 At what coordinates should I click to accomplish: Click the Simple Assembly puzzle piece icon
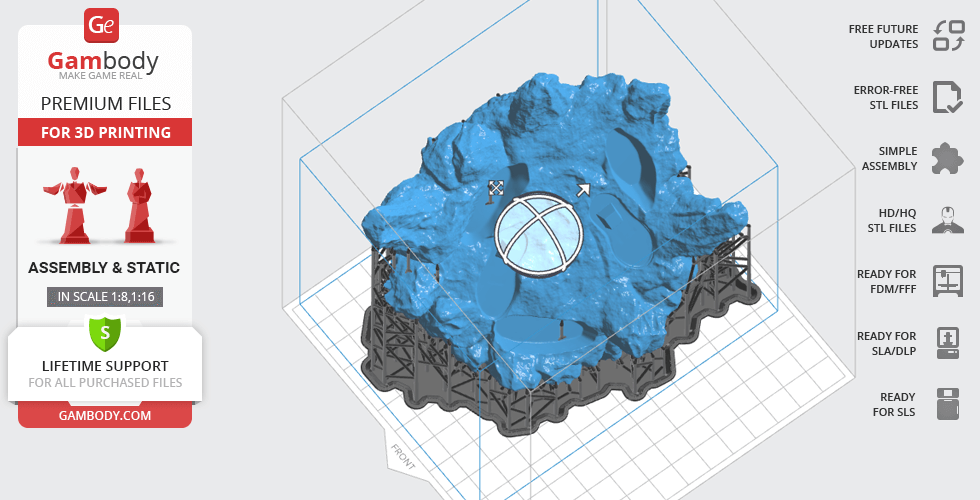[x=946, y=158]
